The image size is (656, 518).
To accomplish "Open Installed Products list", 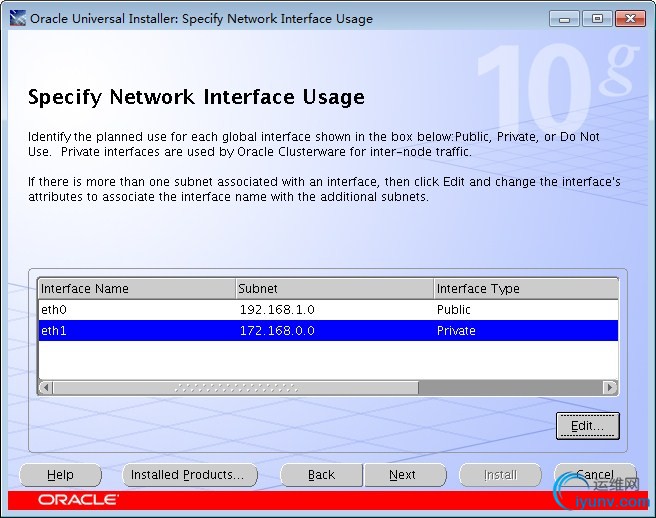I will [188, 475].
